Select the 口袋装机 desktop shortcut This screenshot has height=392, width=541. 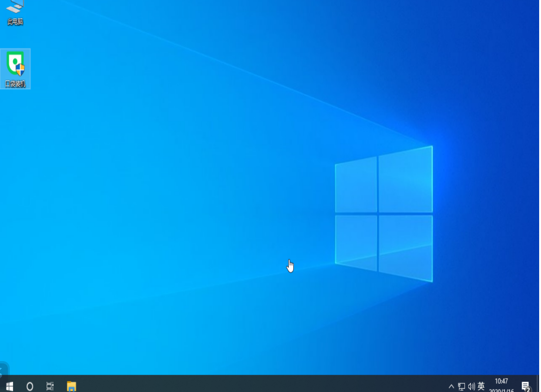(15, 69)
